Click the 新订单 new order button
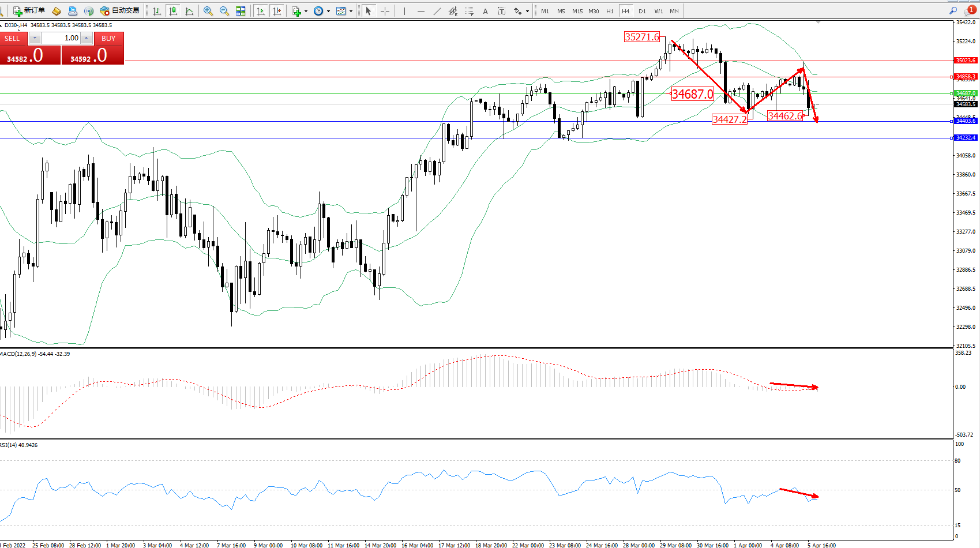This screenshot has height=548, width=980. point(29,11)
